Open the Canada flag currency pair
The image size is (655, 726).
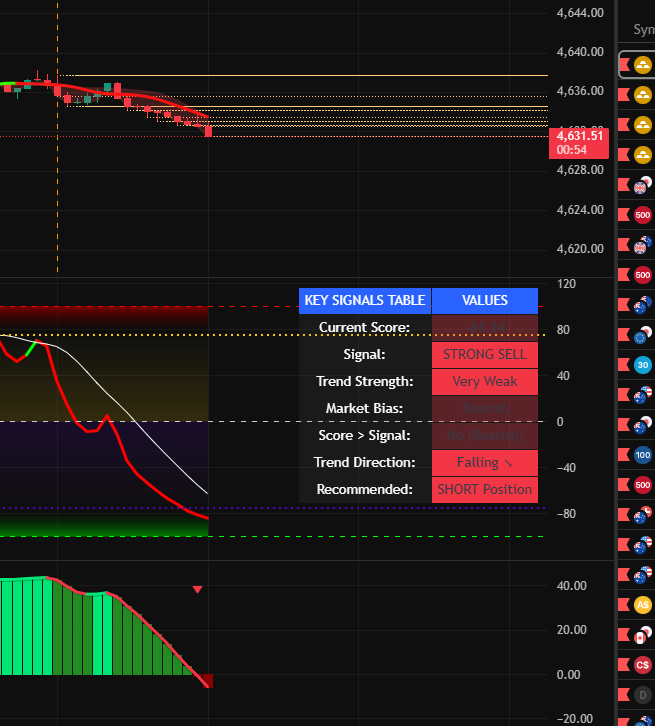point(643,635)
